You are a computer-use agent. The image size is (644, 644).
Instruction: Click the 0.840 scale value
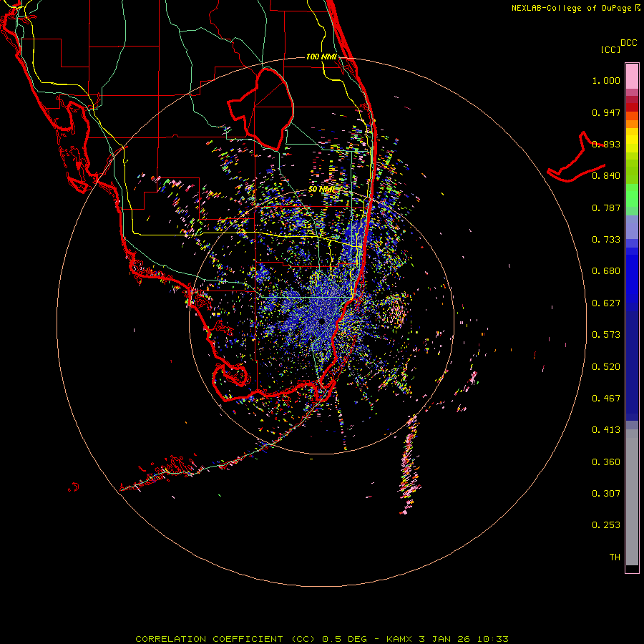606,176
